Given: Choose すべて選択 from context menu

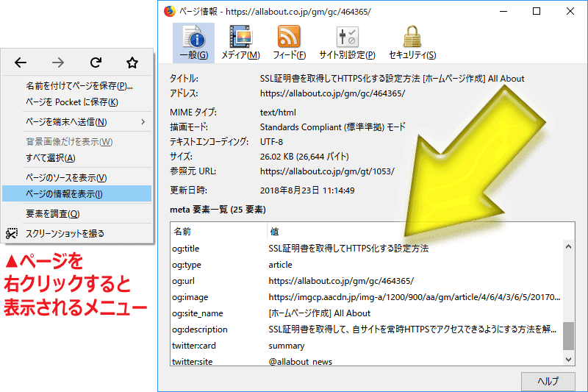Looking at the screenshot, I should tap(77, 158).
